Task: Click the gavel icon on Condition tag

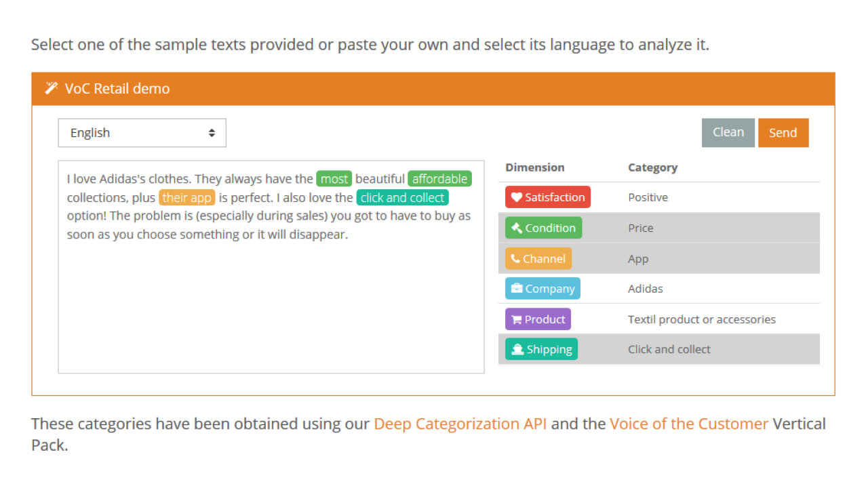Action: point(517,228)
